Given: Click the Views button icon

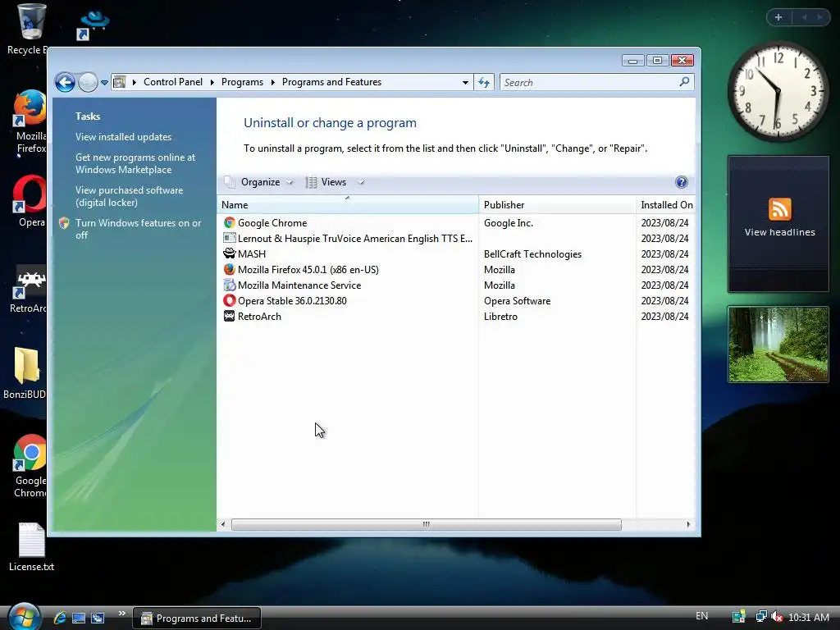Looking at the screenshot, I should click(x=311, y=182).
